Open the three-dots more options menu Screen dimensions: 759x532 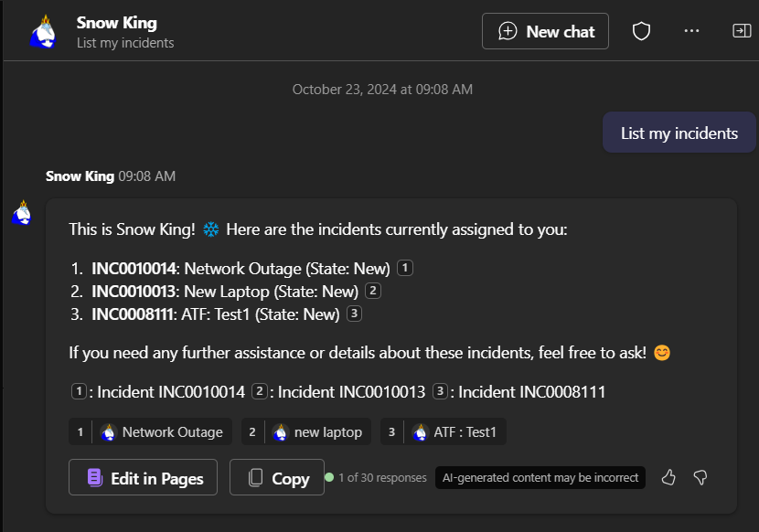click(x=691, y=31)
